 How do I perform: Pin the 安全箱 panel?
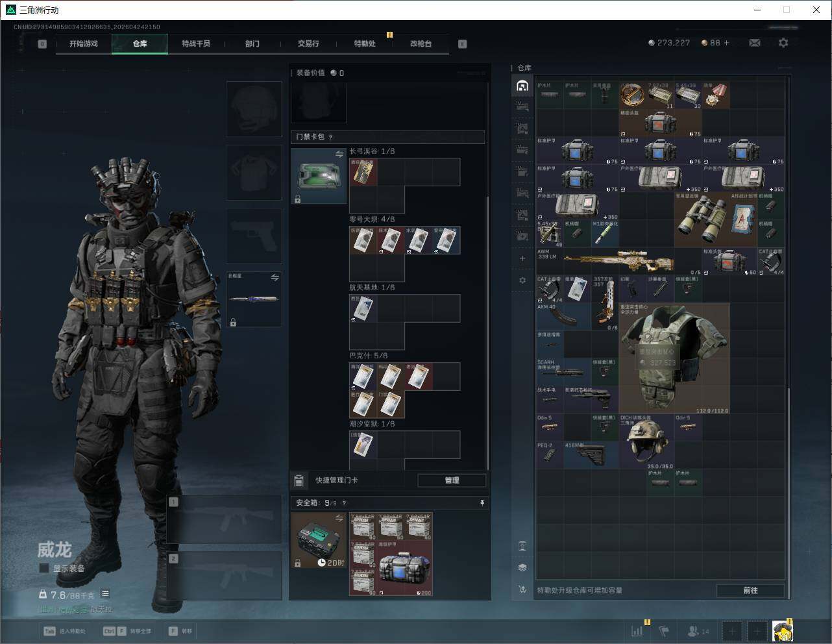[482, 502]
